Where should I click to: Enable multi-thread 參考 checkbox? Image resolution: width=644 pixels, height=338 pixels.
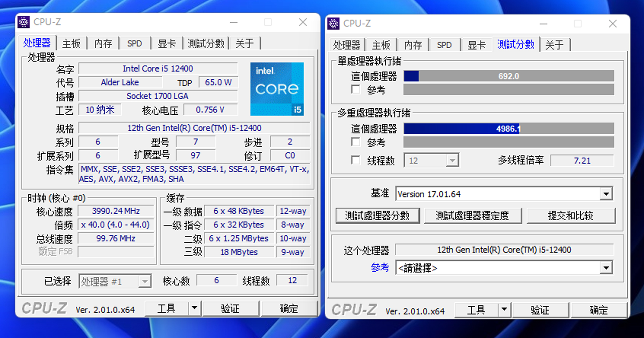click(356, 142)
